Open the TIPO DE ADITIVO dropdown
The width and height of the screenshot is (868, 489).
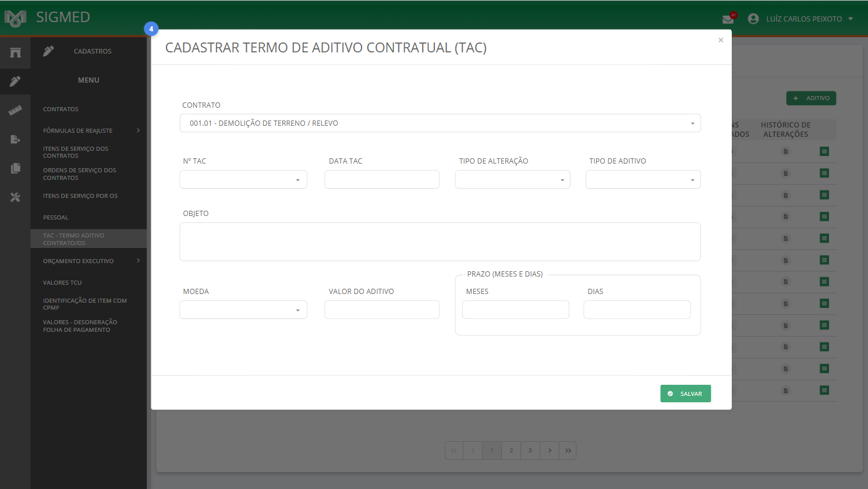pyautogui.click(x=643, y=179)
